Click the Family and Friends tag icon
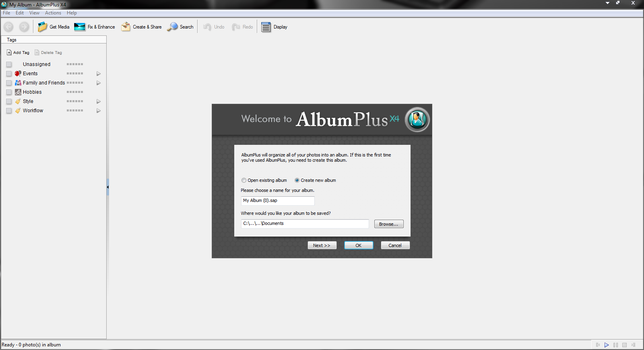This screenshot has width=644, height=350. tap(18, 83)
